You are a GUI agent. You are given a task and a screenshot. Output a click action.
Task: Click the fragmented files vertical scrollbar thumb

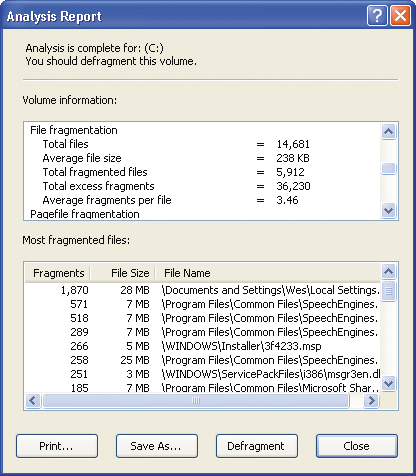pyautogui.click(x=389, y=291)
